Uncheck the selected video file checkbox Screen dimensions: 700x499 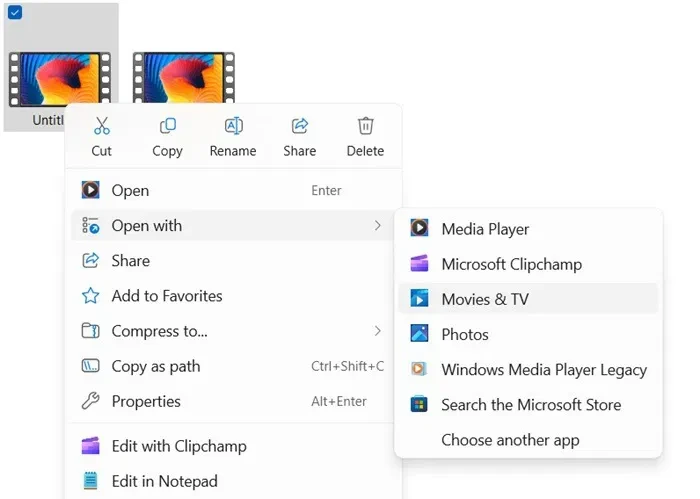pos(15,12)
